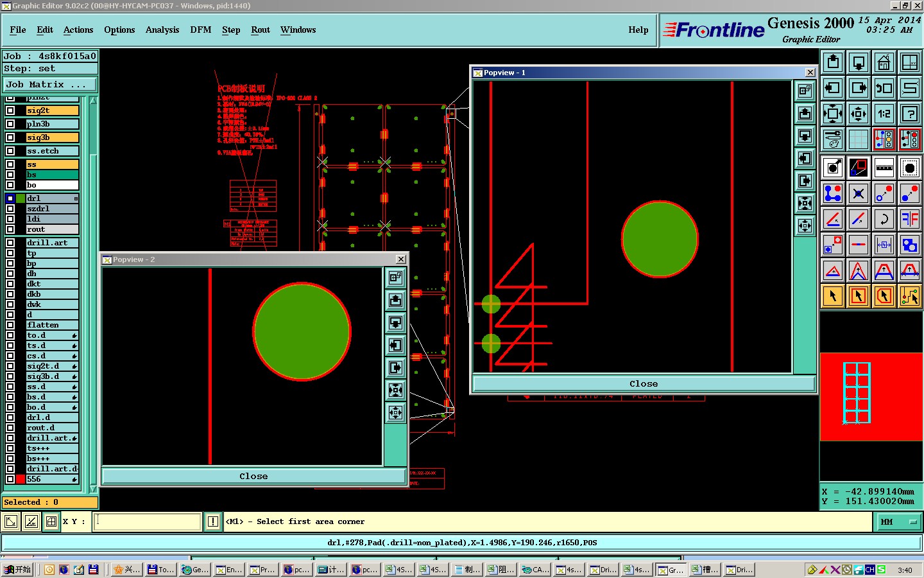Open the Rout menu
Image resolution: width=924 pixels, height=578 pixels.
[261, 30]
